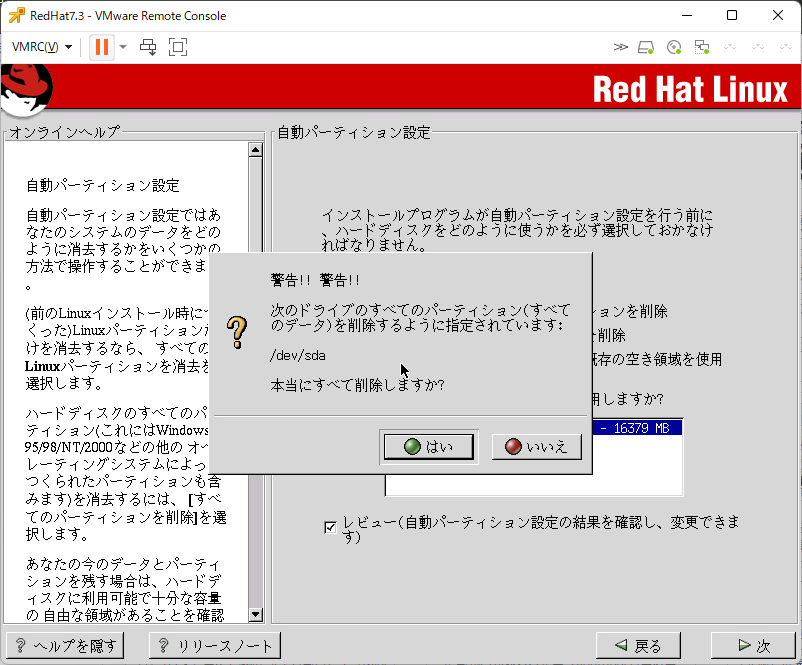Toggle the レビュー review checkbox
802x665 pixels.
point(330,527)
